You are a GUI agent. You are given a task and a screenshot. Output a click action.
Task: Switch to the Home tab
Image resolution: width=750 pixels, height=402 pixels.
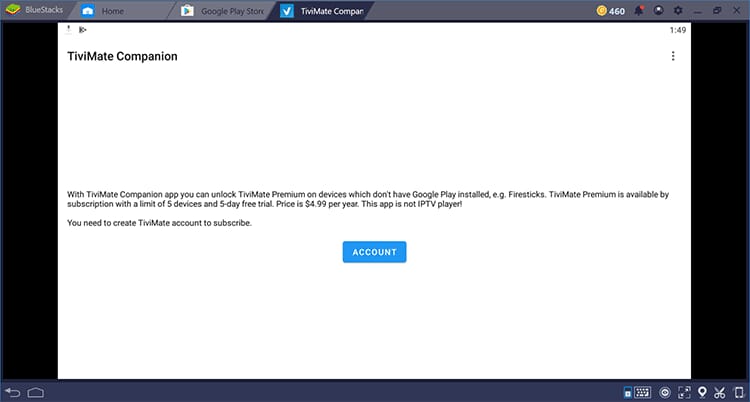point(112,11)
